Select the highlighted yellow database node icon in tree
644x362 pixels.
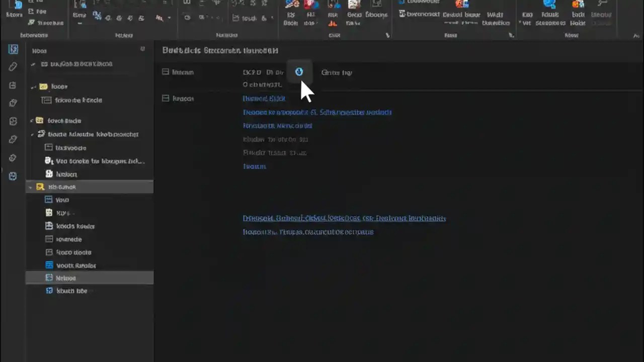pyautogui.click(x=40, y=187)
